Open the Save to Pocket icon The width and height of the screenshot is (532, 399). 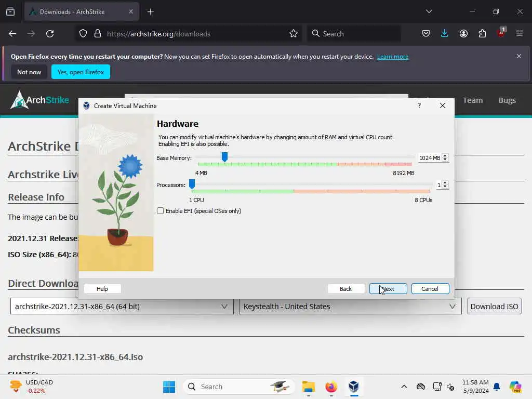(x=426, y=34)
